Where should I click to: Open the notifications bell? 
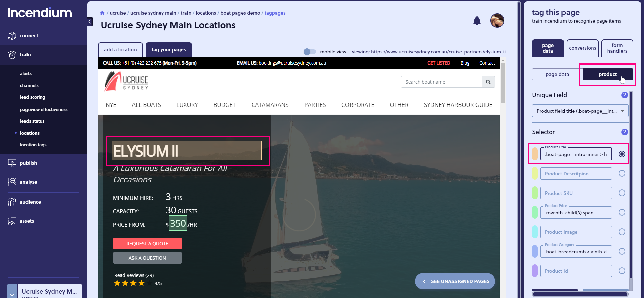[x=477, y=21]
